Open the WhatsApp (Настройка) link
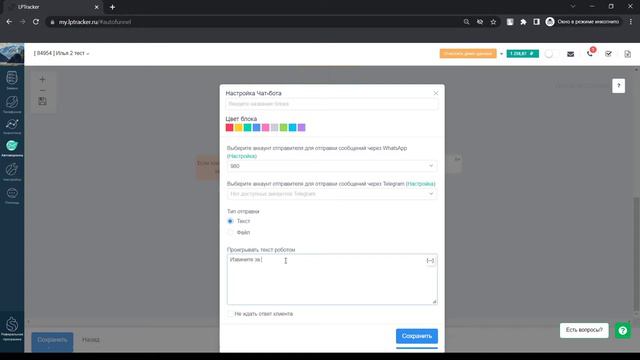The image size is (640, 360). click(x=242, y=156)
